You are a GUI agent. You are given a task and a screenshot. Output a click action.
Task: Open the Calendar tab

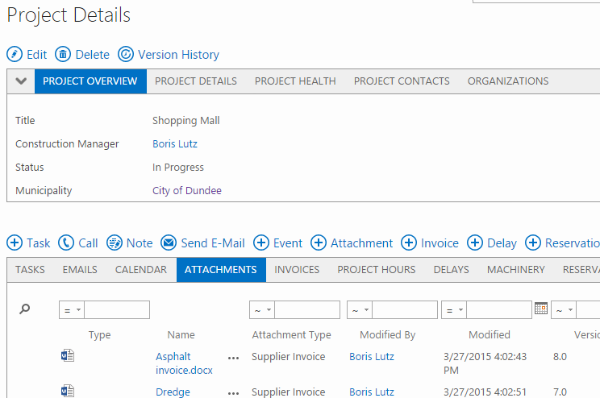pyautogui.click(x=141, y=270)
